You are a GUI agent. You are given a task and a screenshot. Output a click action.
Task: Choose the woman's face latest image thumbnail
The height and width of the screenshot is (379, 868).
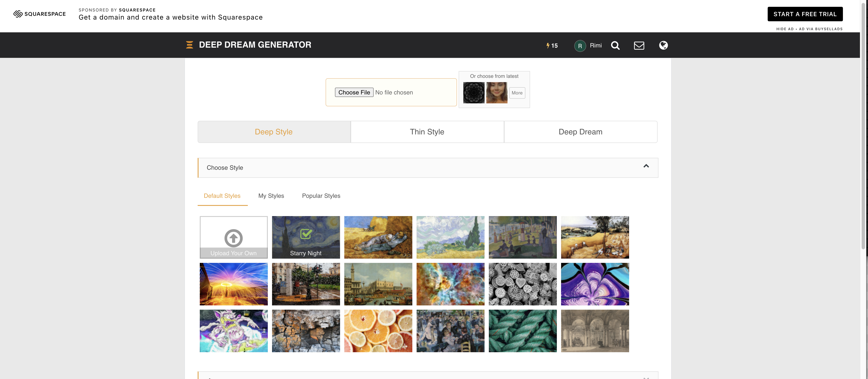click(x=496, y=93)
